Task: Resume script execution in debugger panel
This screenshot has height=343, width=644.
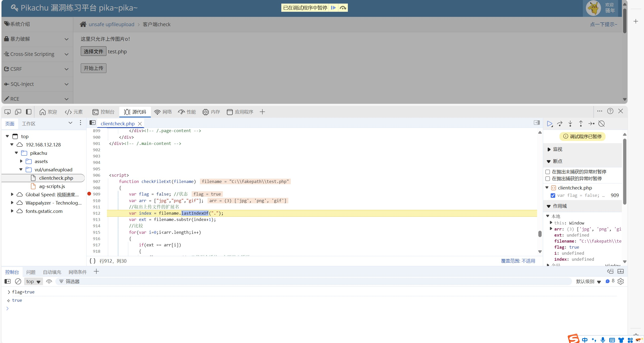Action: [550, 124]
